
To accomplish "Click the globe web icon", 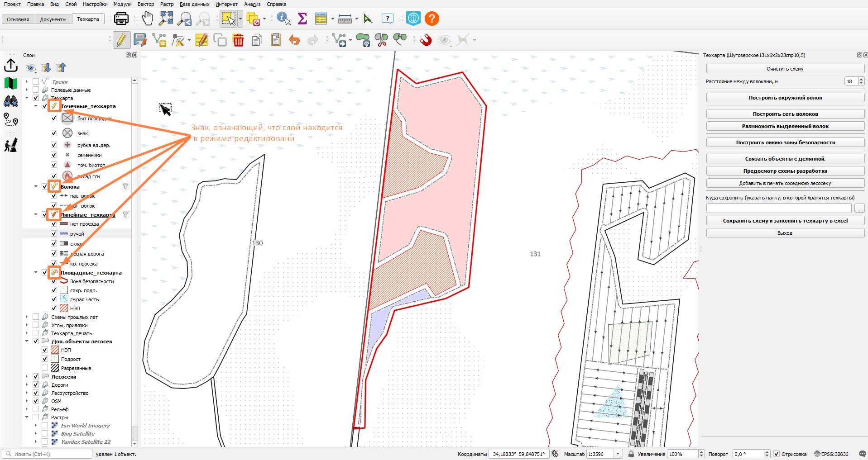I will point(413,19).
